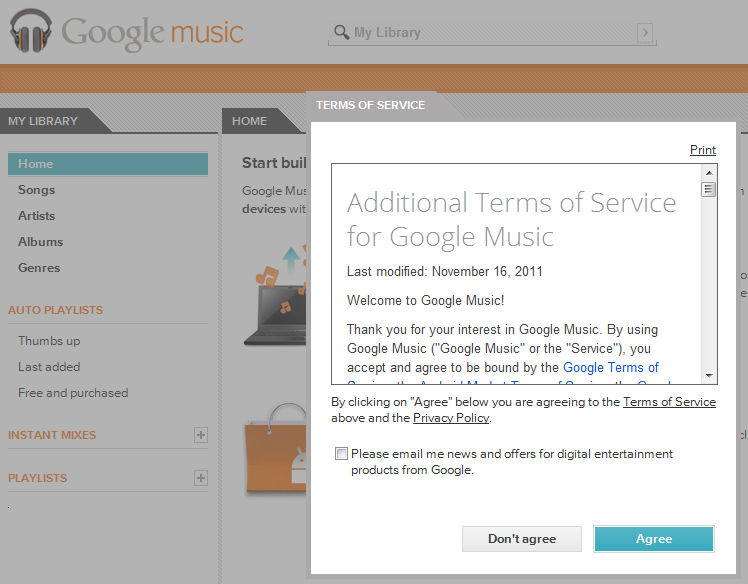The width and height of the screenshot is (748, 584).
Task: Click the PLAYLISTS section heading
Action: coord(37,478)
